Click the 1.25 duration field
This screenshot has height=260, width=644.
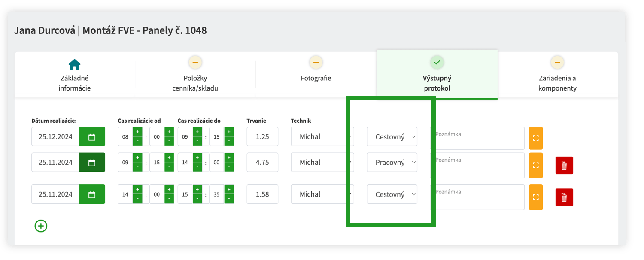[x=262, y=137]
